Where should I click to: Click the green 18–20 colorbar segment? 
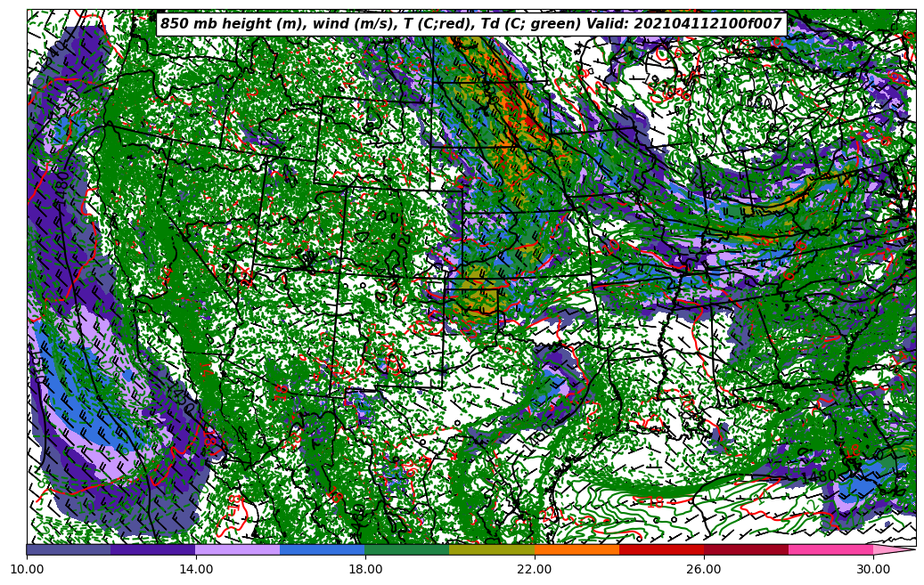coord(407,549)
